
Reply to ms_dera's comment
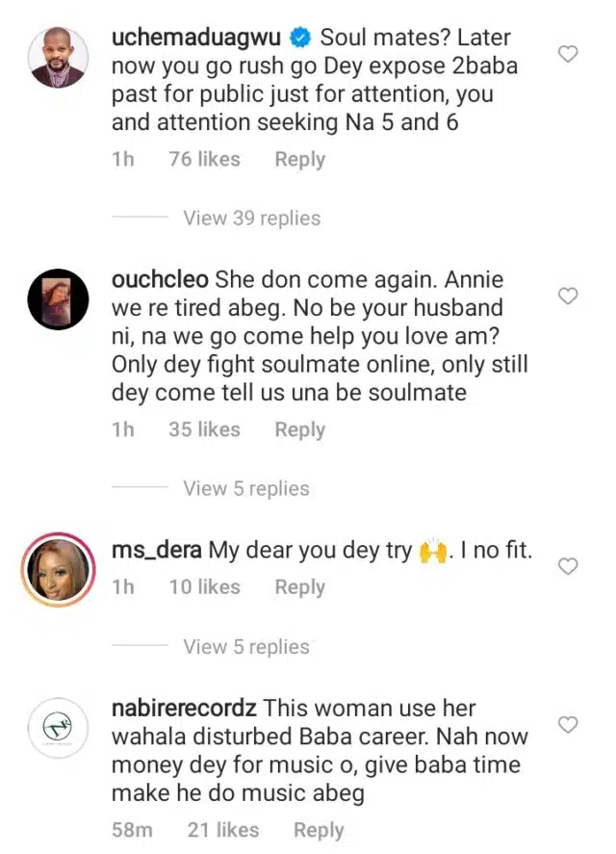coord(299,586)
